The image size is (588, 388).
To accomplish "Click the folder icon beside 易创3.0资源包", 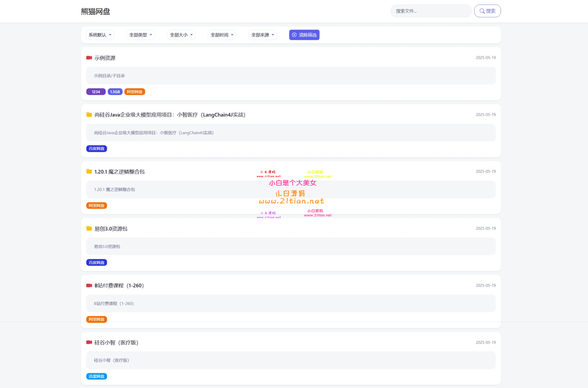I will 89,228.
